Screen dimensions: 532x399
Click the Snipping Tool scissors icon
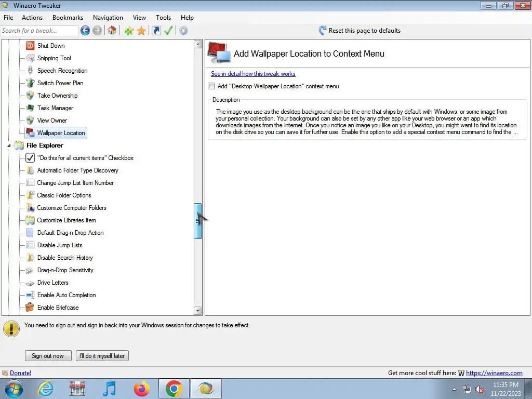(30, 58)
